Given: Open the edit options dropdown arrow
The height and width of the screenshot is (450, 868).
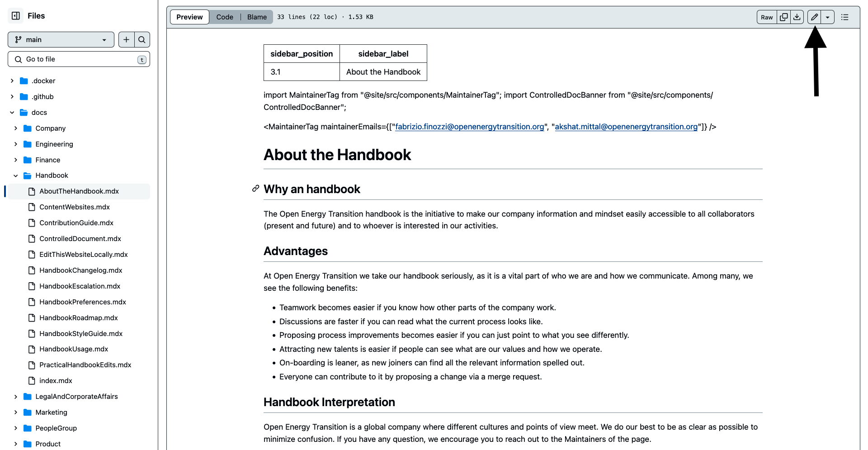Looking at the screenshot, I should coord(827,17).
